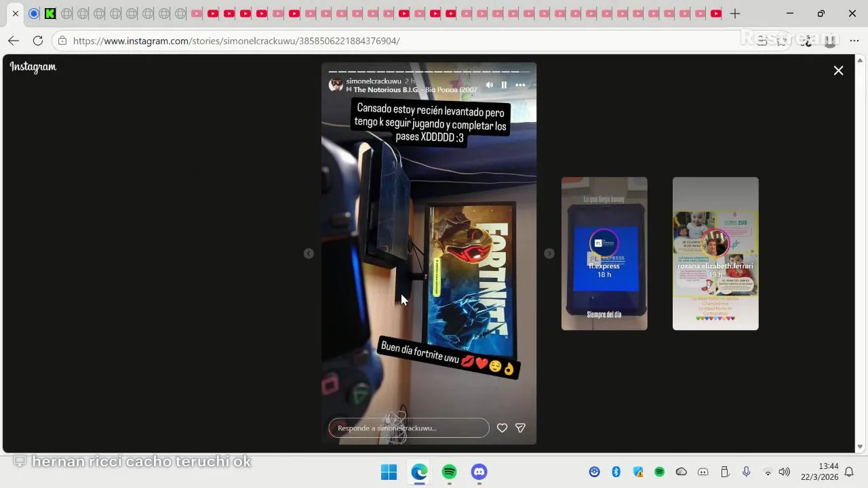This screenshot has height=488, width=868.
Task: Click the 'Cansado estoy recién levantado' caption
Action: click(x=431, y=122)
